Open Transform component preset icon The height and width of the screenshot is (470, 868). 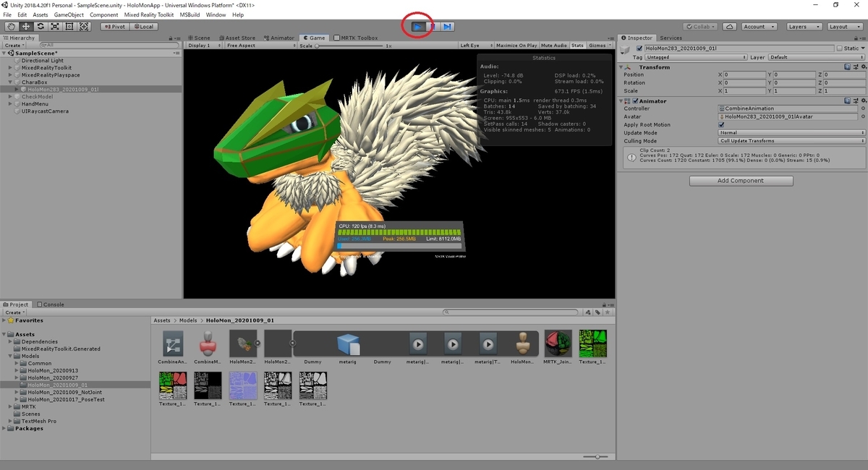pyautogui.click(x=855, y=67)
